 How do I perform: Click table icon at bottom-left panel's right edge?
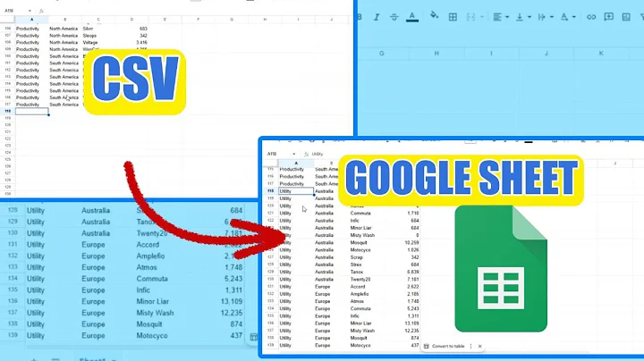(253, 337)
